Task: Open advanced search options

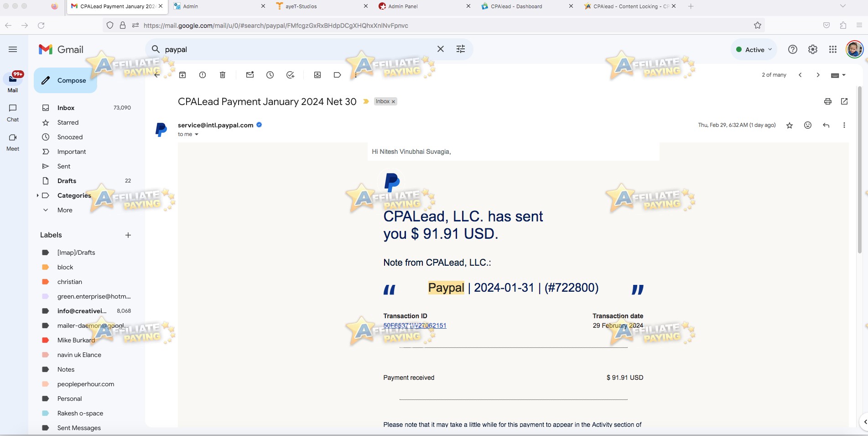Action: pyautogui.click(x=460, y=49)
